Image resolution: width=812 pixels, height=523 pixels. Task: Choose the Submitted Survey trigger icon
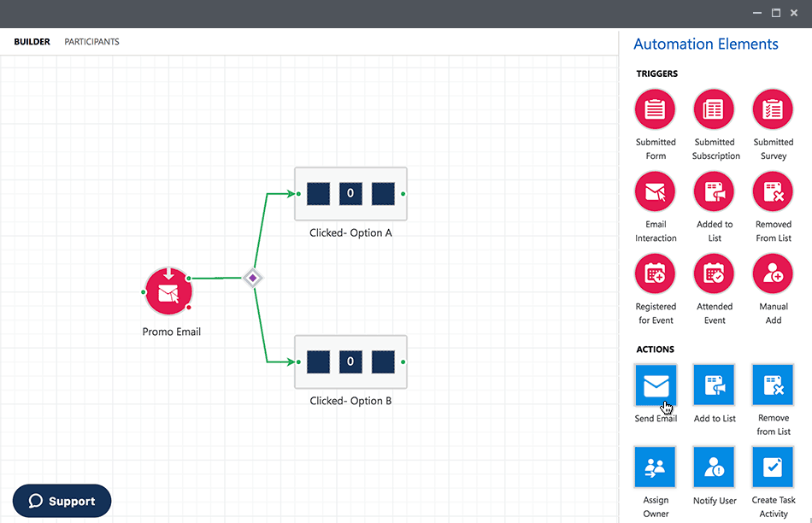point(773,110)
